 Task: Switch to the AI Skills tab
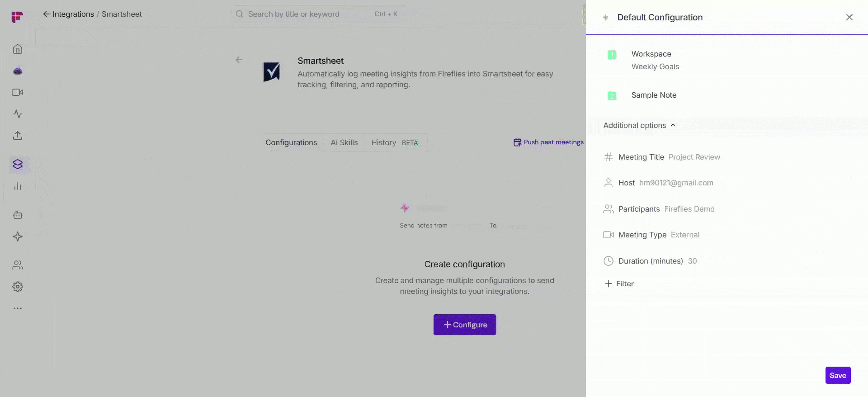(344, 142)
